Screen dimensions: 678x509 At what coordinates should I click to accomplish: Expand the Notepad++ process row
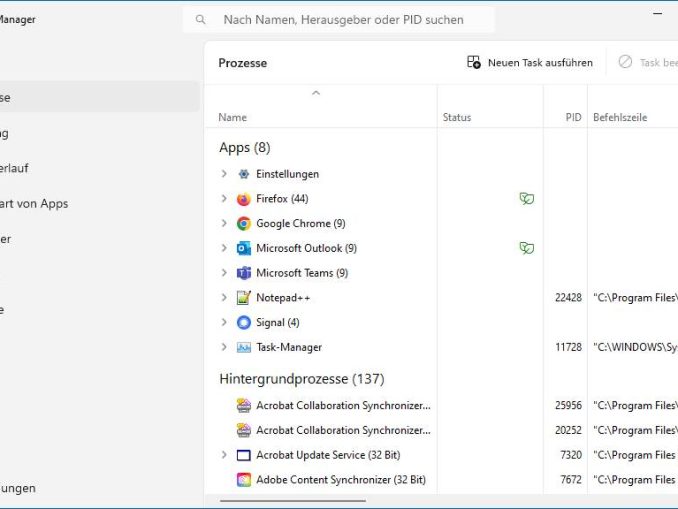[x=224, y=298]
